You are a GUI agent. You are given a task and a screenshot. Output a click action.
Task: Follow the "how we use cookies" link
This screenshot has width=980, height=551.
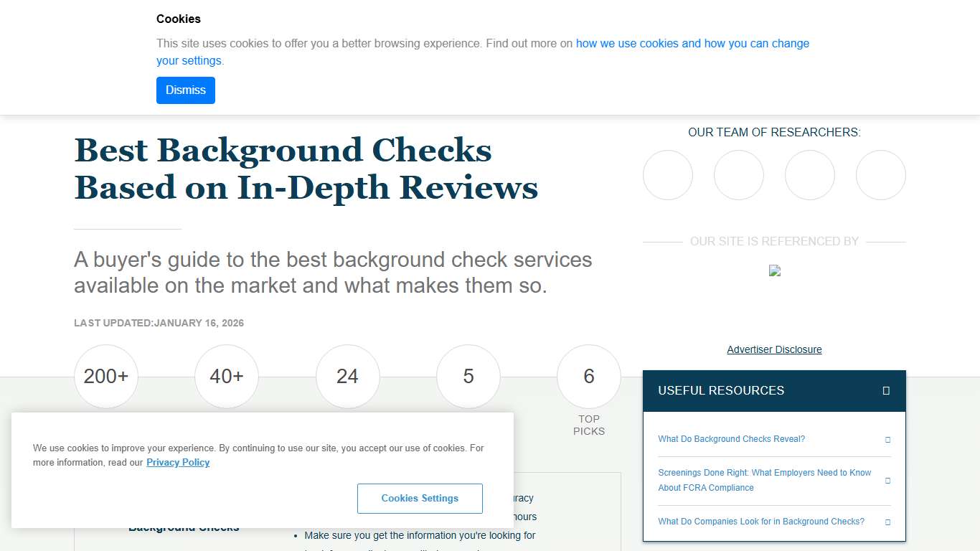646,43
